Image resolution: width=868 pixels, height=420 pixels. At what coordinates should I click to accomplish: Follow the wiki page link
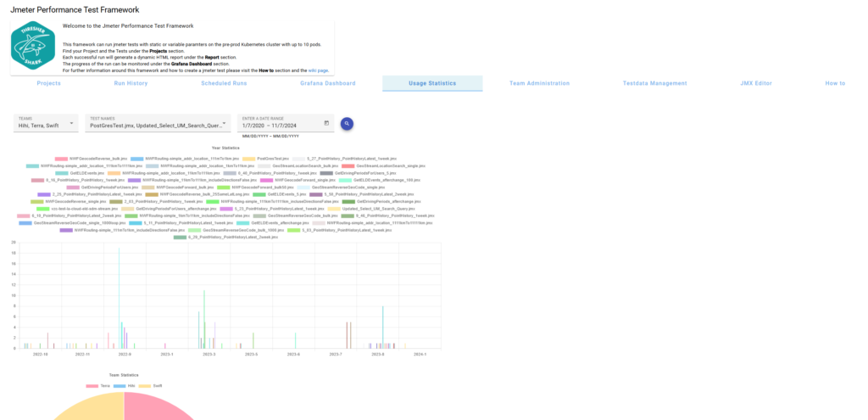click(x=319, y=71)
